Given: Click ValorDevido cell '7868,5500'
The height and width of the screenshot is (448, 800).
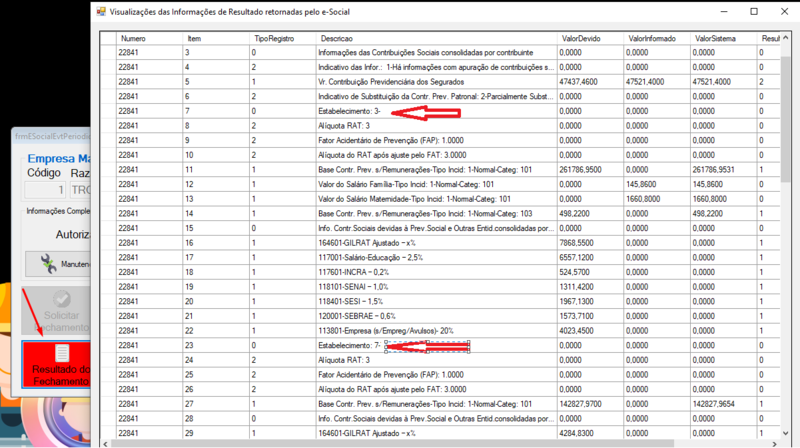Looking at the screenshot, I should pos(590,243).
